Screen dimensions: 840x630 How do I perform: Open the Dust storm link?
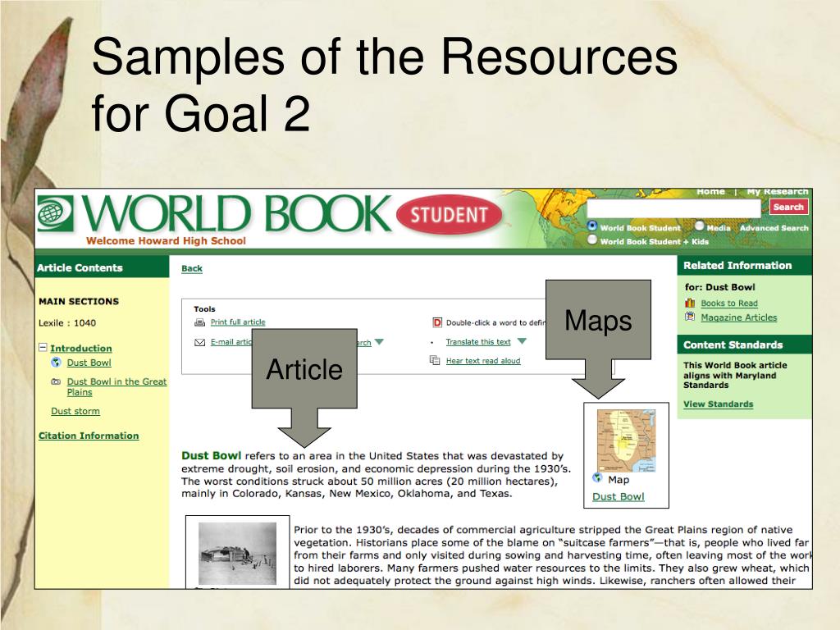pos(75,411)
